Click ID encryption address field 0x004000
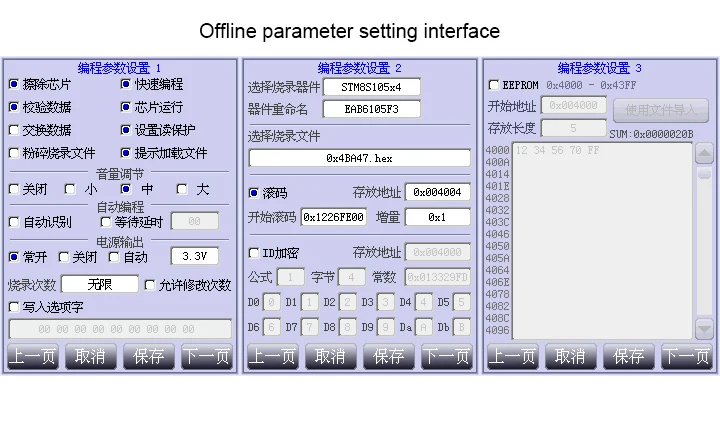Screen dimensions: 720x430 438,252
